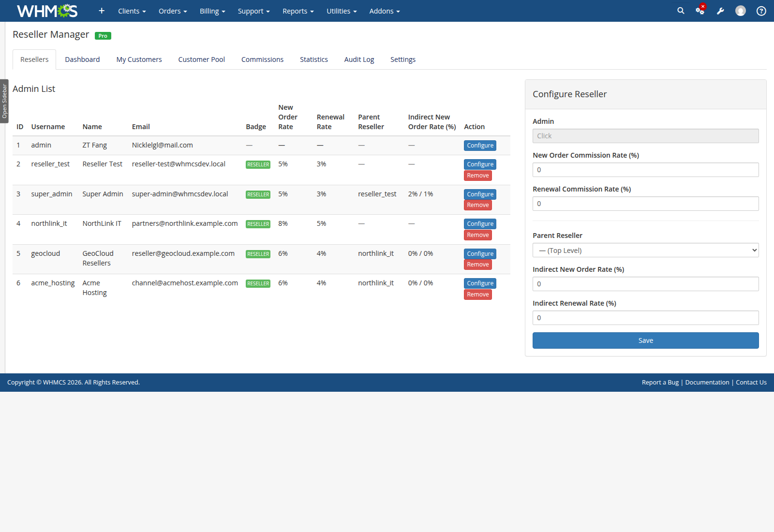The height and width of the screenshot is (532, 774).
Task: Click the 2% / 1% indirect rate cell
Action: pyautogui.click(x=420, y=194)
